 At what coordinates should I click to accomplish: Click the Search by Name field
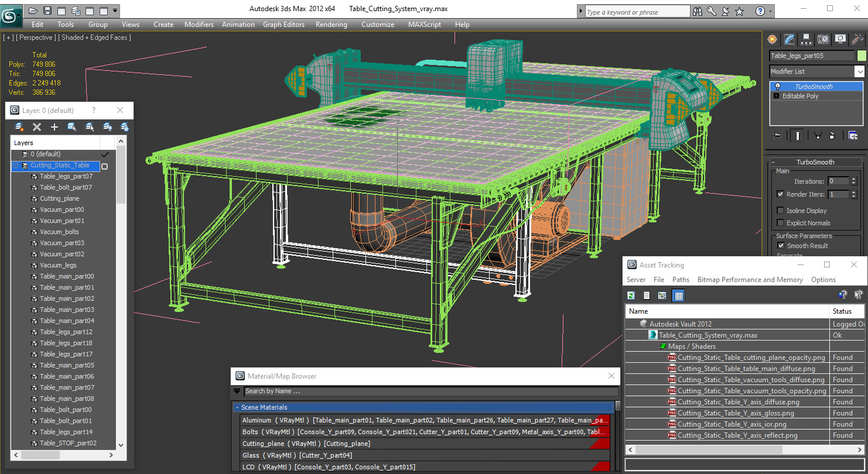(431, 391)
